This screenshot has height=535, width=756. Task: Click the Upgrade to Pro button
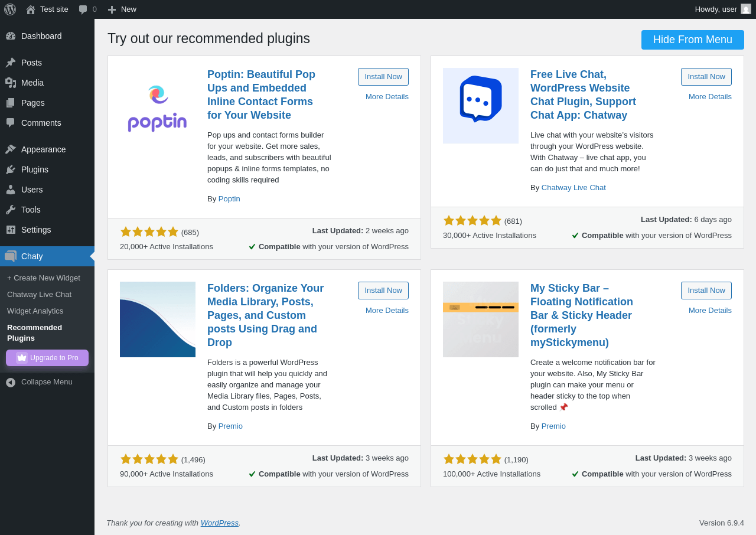(47, 358)
